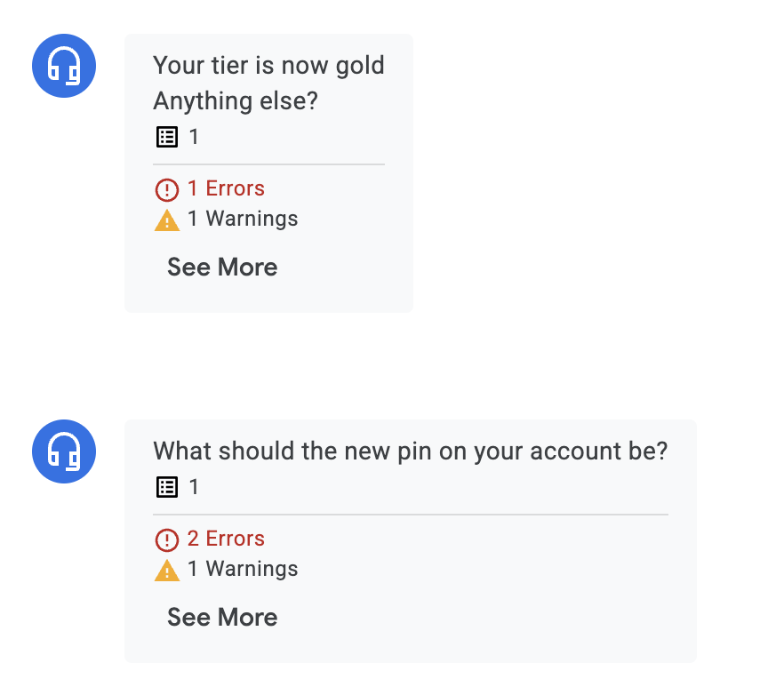Click the 'Your tier is now gold' text
The width and height of the screenshot is (784, 679).
click(x=269, y=66)
